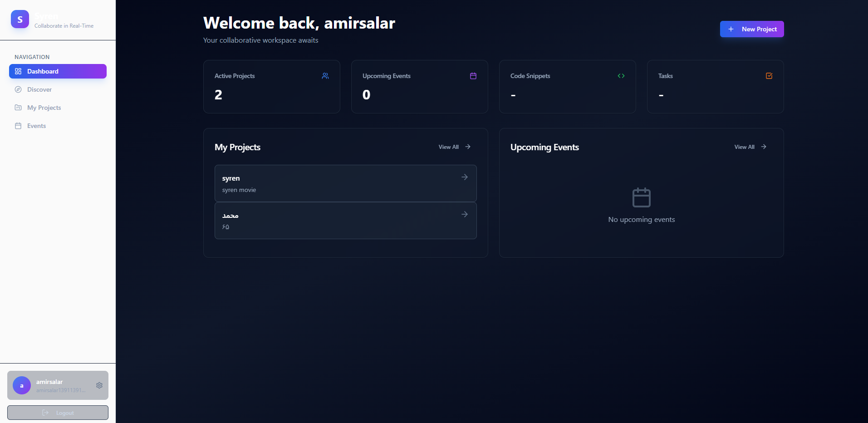The width and height of the screenshot is (868, 423).
Task: Click the calendar illustration in No upcoming events
Action: pos(641,197)
